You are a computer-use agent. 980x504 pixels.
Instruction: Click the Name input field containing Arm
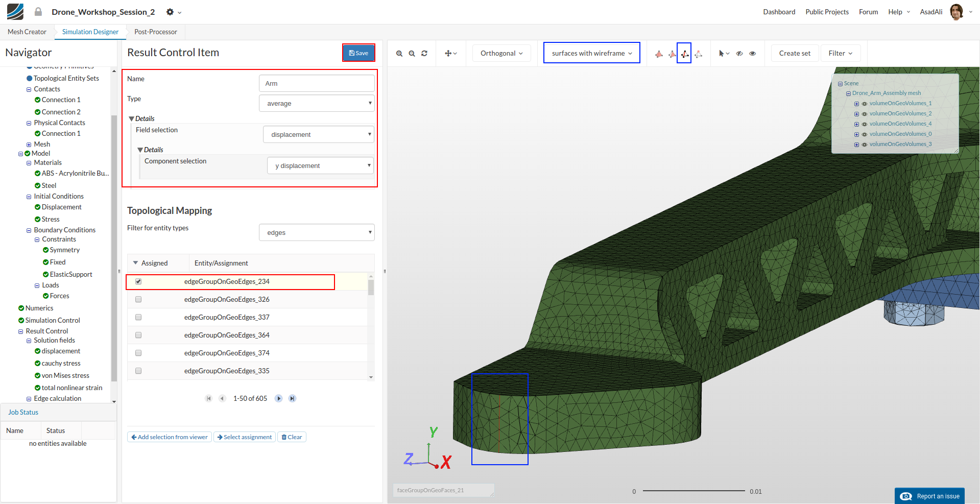click(317, 83)
